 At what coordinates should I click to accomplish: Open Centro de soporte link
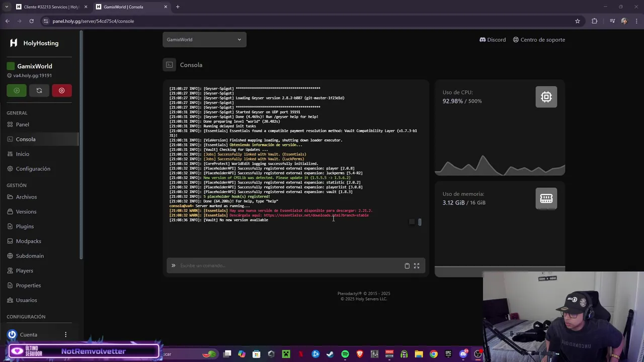coord(539,40)
